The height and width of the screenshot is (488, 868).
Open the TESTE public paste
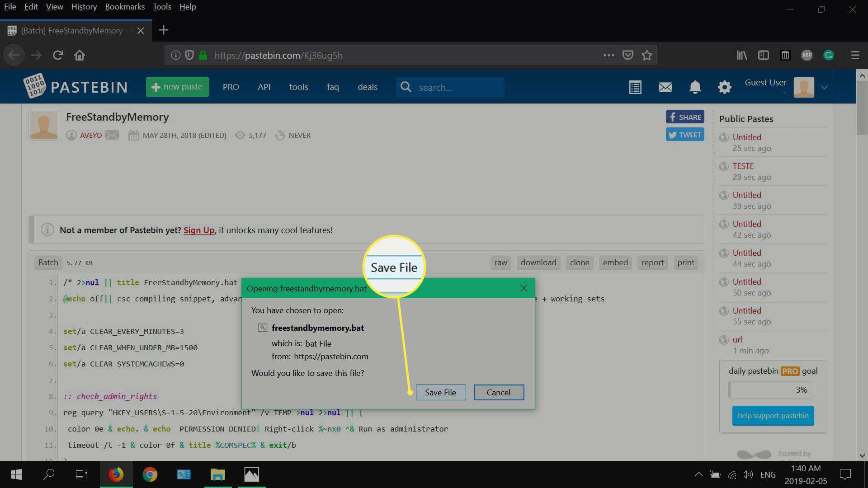coord(743,166)
